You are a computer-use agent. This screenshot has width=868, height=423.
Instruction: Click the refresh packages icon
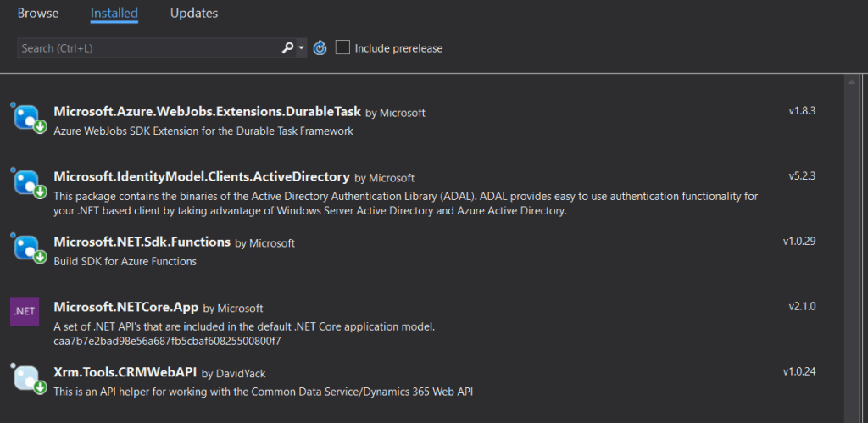click(x=320, y=48)
